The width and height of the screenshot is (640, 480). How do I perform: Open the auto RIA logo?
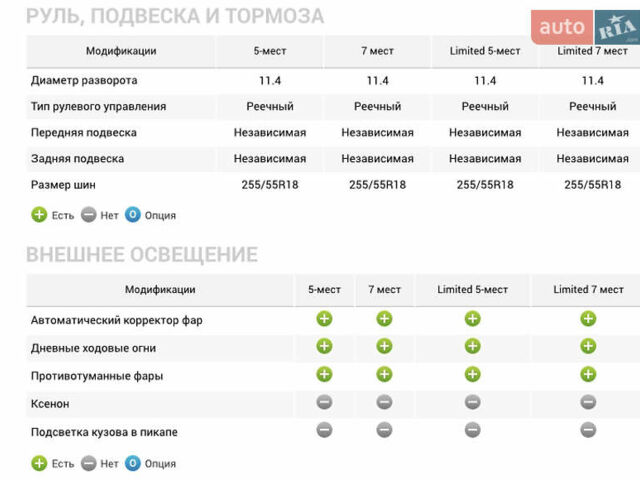(x=585, y=27)
